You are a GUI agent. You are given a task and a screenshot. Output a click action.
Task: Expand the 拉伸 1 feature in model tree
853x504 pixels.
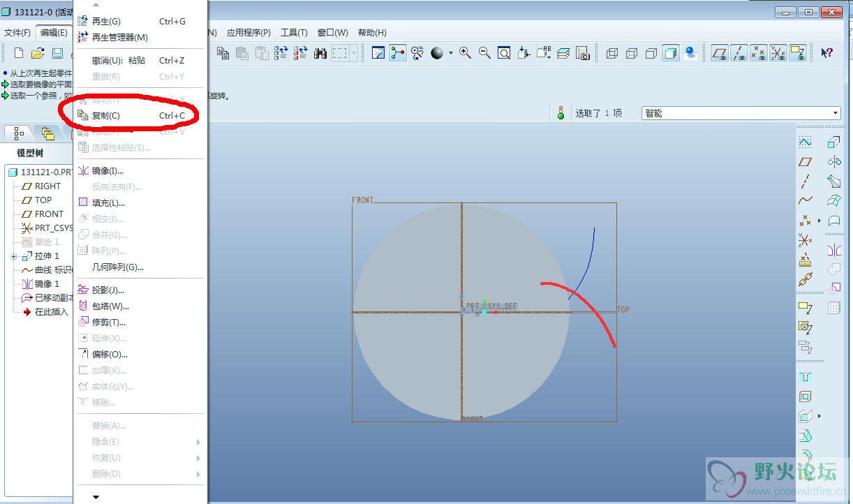(x=14, y=256)
